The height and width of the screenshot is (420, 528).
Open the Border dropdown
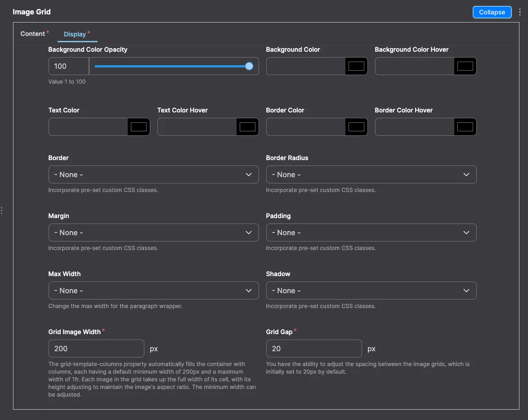click(x=153, y=174)
